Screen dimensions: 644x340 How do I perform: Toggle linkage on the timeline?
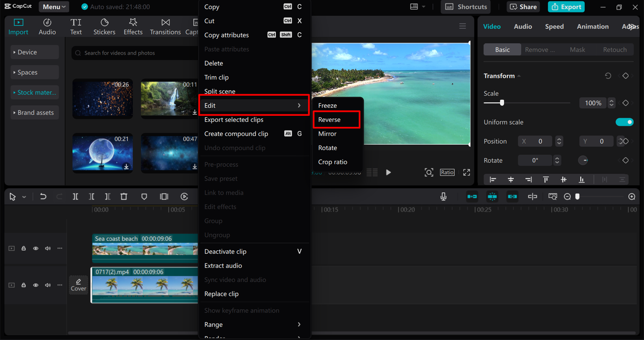(x=512, y=196)
